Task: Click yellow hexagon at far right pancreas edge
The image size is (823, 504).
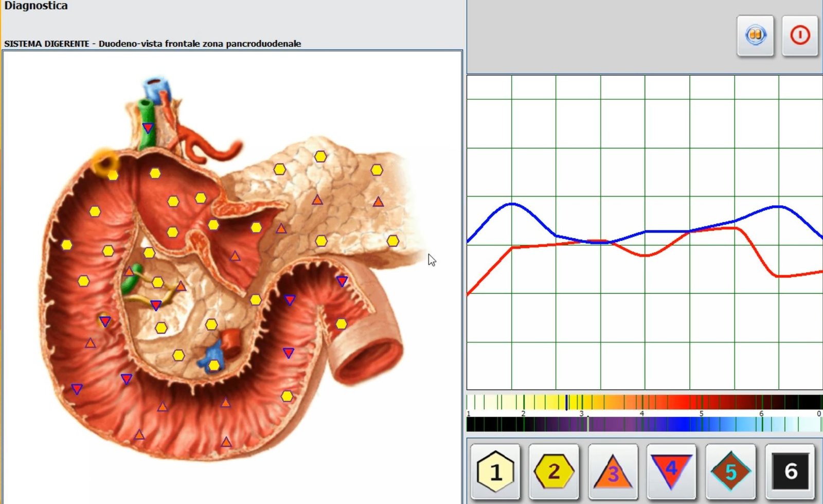Action: [393, 240]
